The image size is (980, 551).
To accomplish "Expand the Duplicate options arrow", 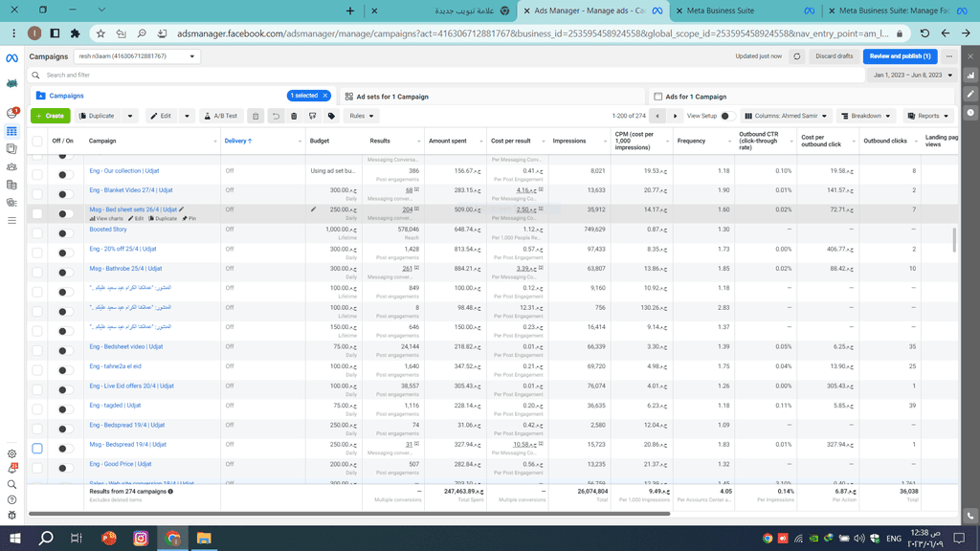I will (130, 116).
